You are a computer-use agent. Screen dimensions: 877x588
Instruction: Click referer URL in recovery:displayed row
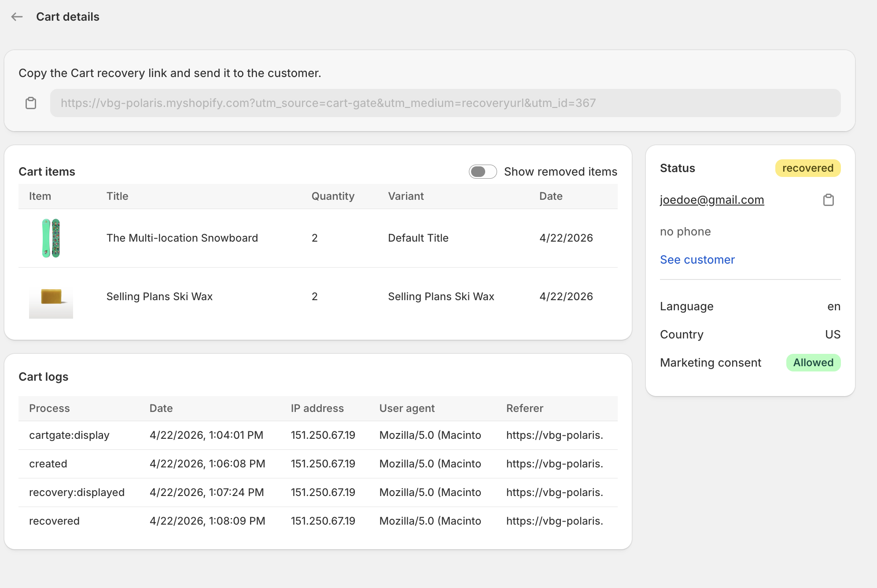click(x=555, y=492)
